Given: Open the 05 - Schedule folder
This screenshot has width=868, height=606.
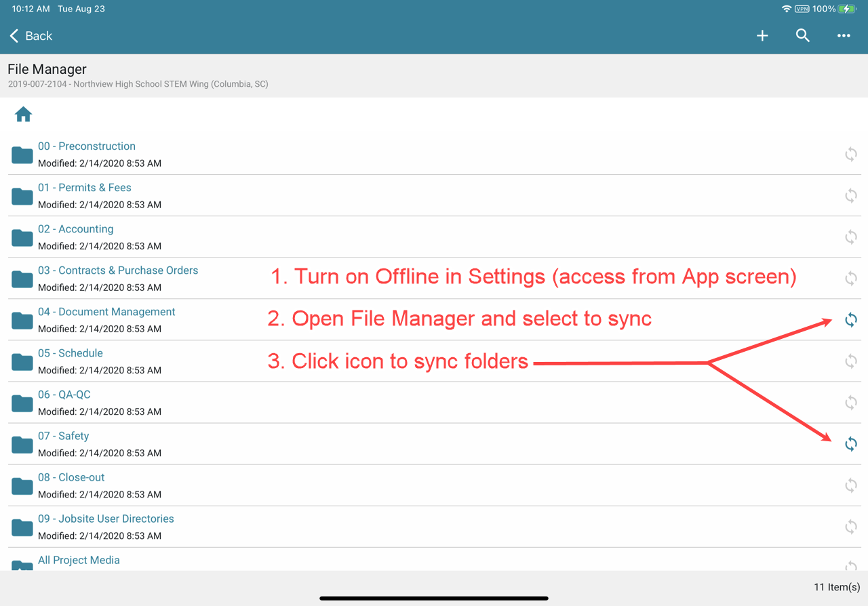Looking at the screenshot, I should coord(71,353).
